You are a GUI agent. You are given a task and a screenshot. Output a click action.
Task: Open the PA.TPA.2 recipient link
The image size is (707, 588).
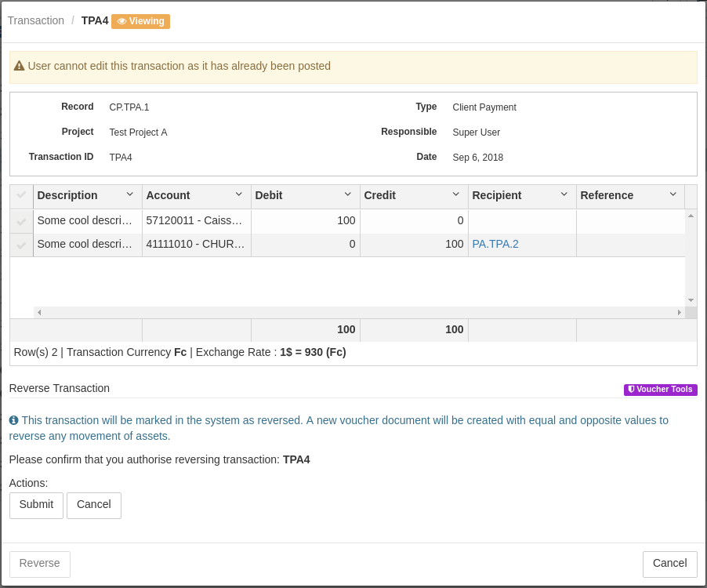(x=495, y=245)
